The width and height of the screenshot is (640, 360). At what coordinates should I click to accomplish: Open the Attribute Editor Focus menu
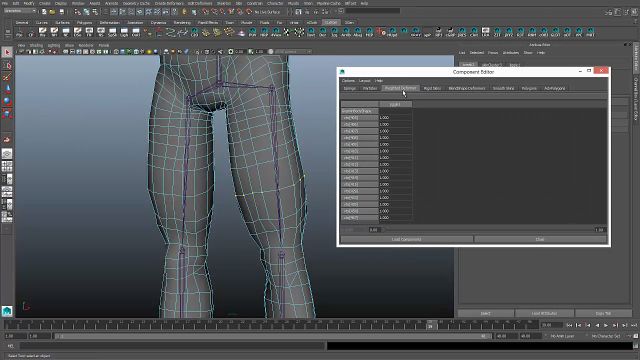coord(493,53)
